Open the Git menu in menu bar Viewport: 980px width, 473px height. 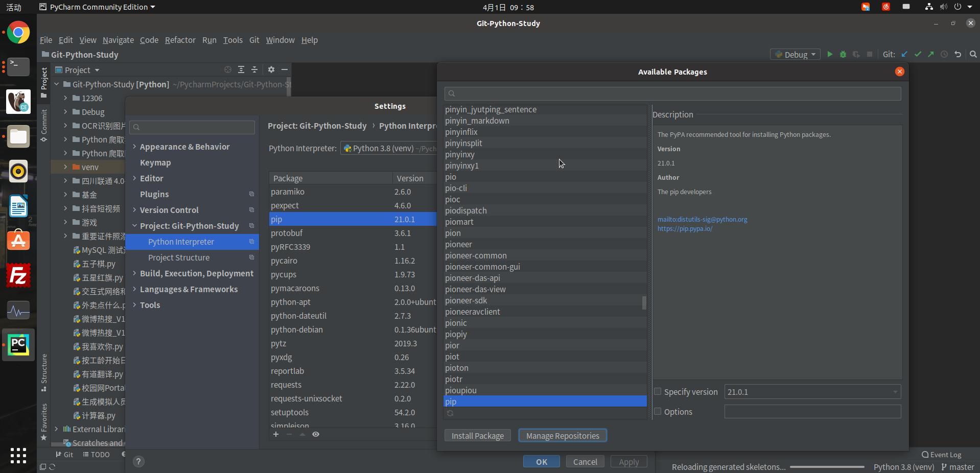pyautogui.click(x=254, y=40)
